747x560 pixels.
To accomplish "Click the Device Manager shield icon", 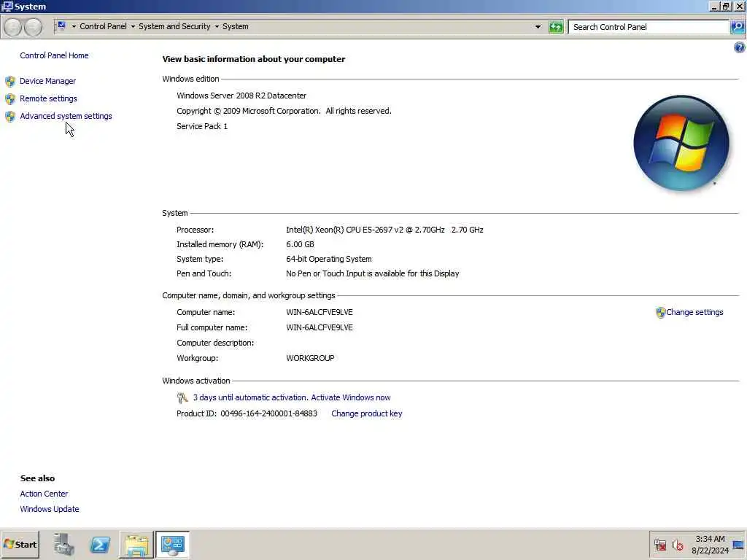I will 10,82.
